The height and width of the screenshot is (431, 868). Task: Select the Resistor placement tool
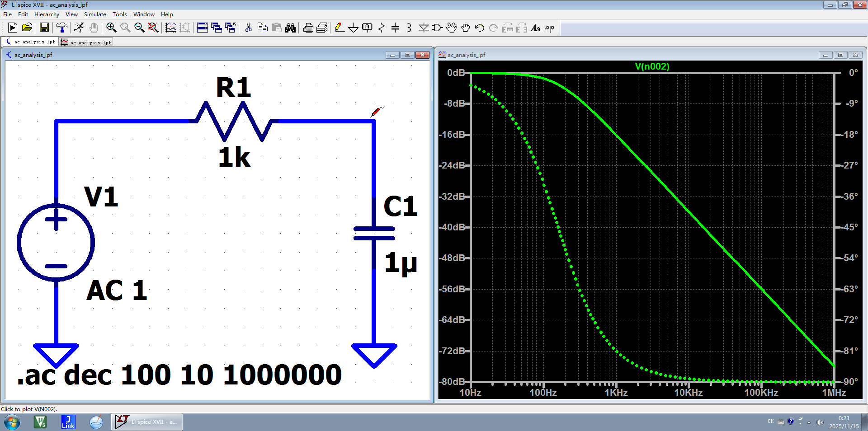point(381,28)
